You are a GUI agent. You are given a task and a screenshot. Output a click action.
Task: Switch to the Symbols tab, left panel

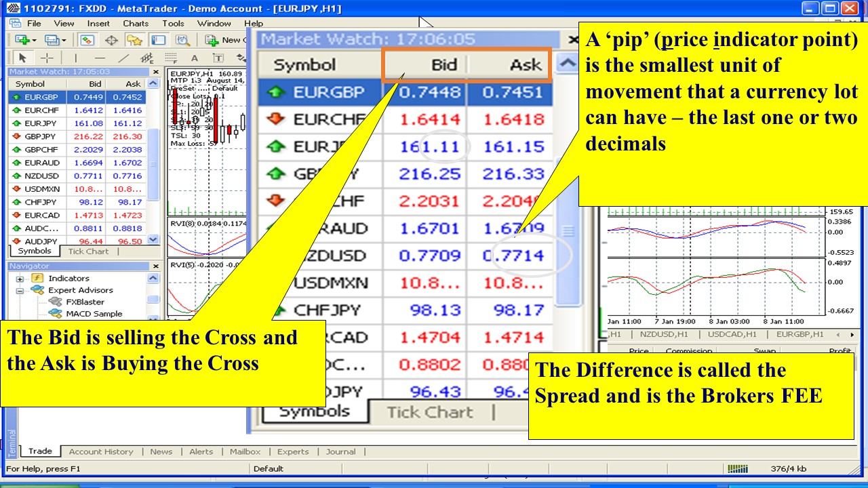click(x=34, y=251)
